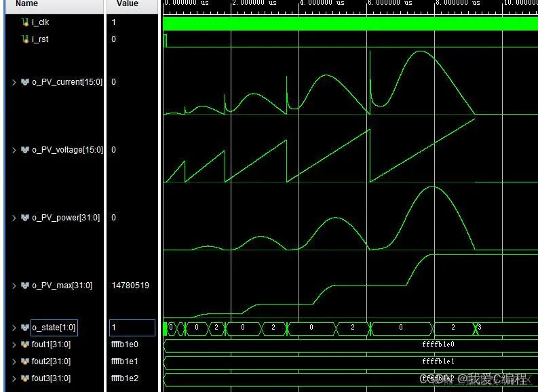538x392 pixels.
Task: Click the i_clk signal type icon
Action: (25, 22)
